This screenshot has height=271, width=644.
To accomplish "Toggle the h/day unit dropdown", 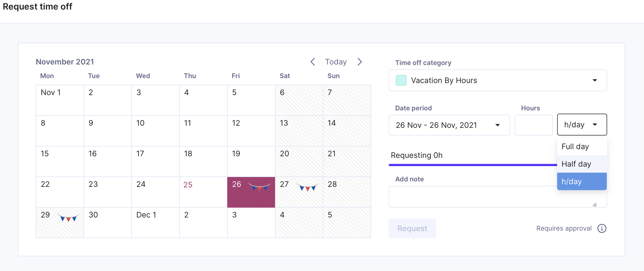I will [582, 125].
